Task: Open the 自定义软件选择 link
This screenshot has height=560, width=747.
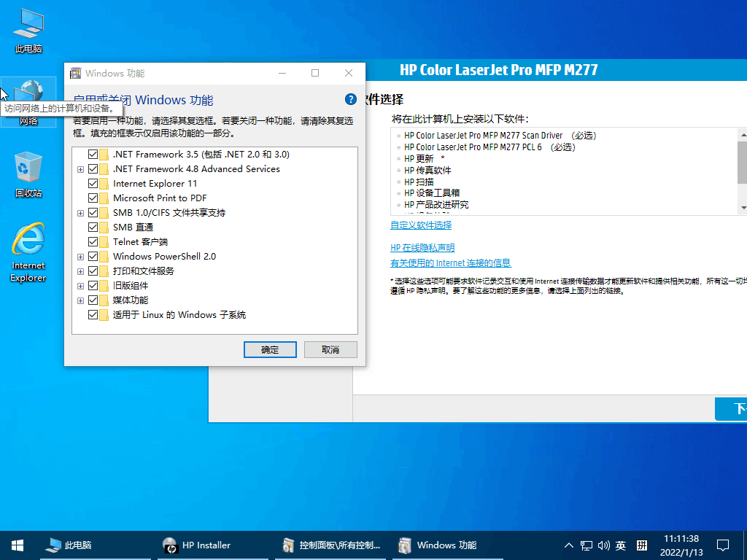Action: point(420,226)
